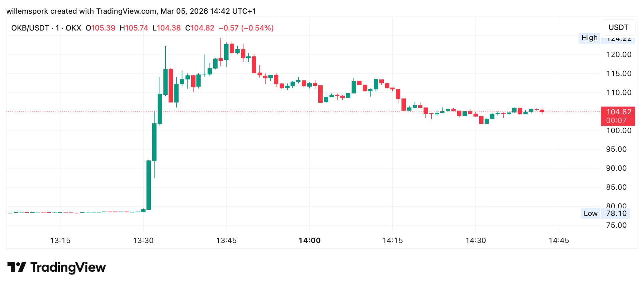
Task: Click the TradingView wordmark text
Action: [x=68, y=267]
